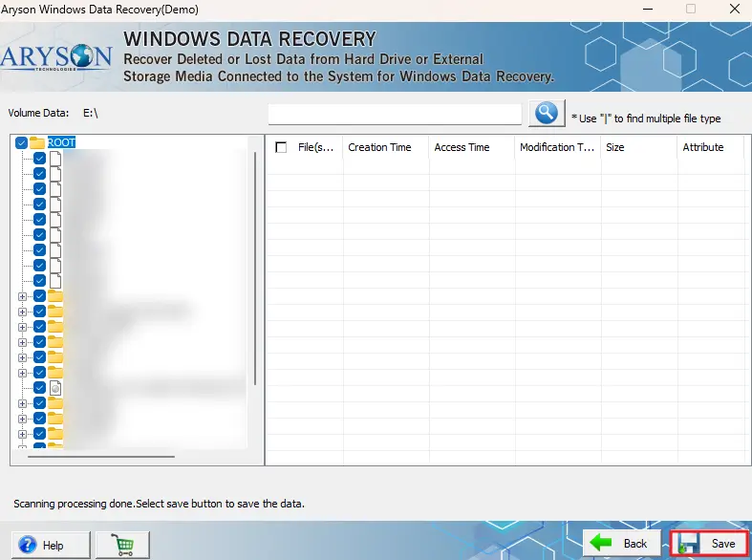Tick the select-all checkbox beside File(s) header
This screenshot has width=752, height=560.
281,147
